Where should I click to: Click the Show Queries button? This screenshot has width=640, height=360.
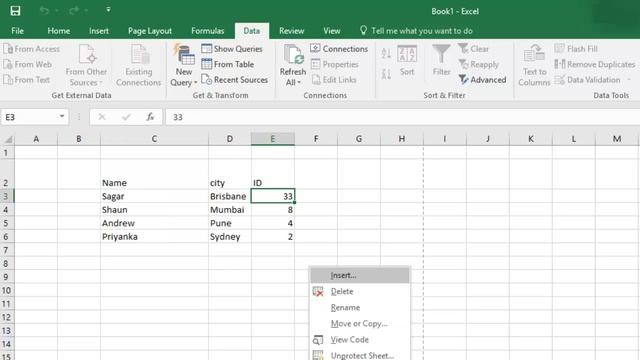point(232,49)
